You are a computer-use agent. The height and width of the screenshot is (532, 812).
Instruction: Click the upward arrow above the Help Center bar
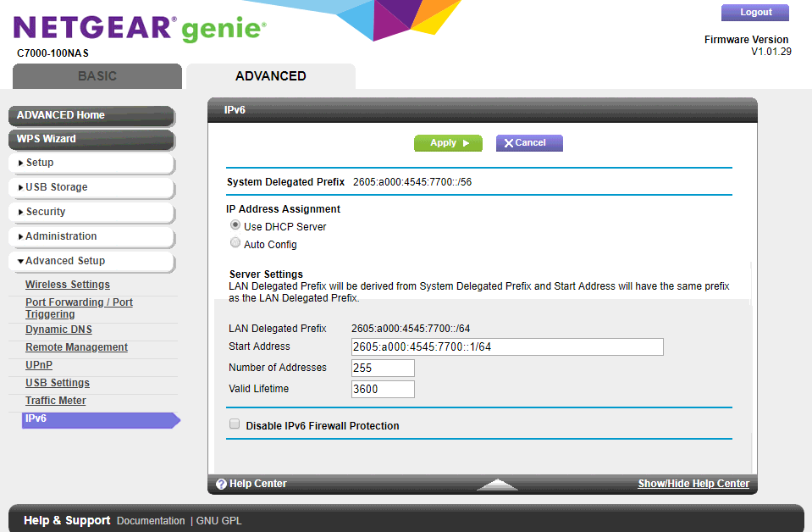(x=497, y=483)
